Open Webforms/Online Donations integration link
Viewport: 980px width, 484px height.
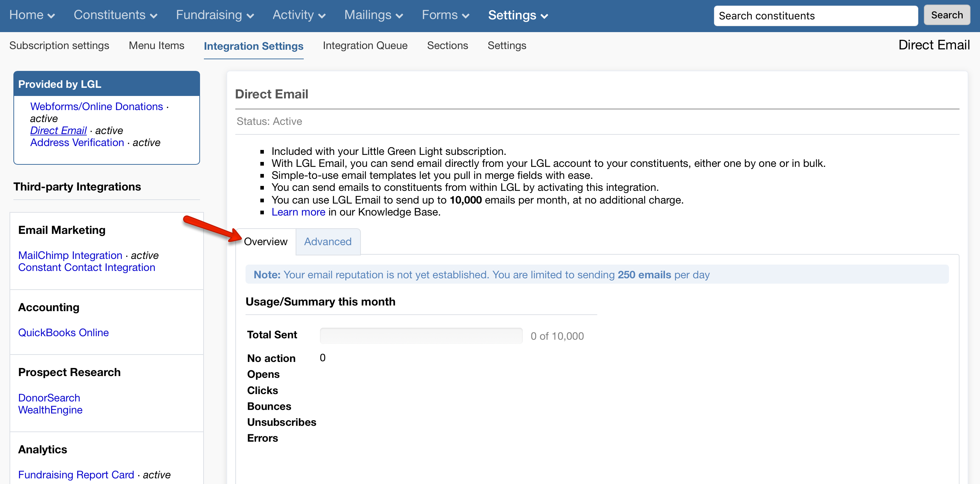click(96, 106)
